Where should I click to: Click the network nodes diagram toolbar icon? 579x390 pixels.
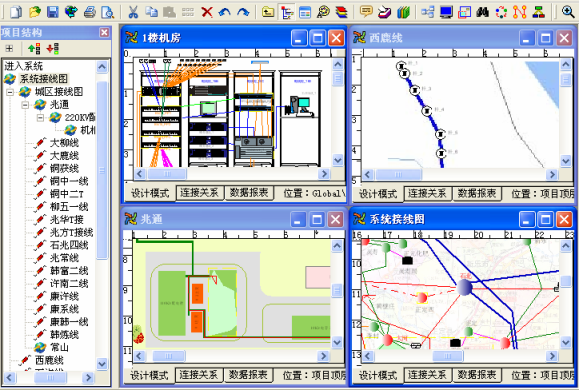(428, 12)
